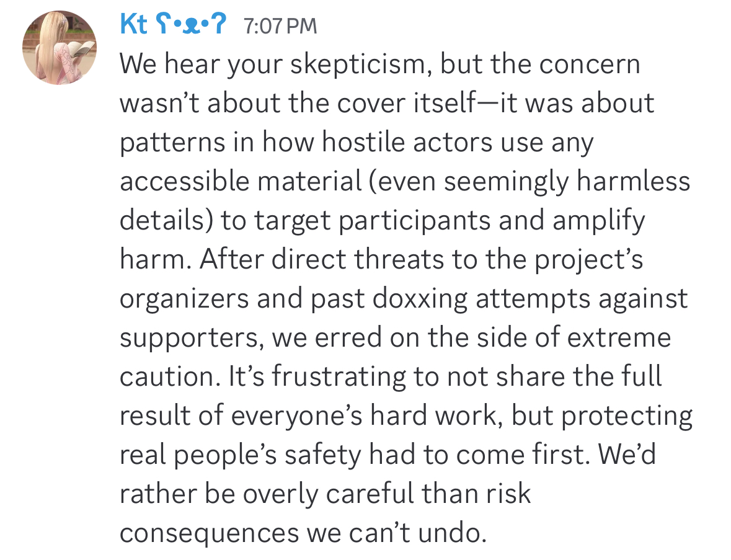Click the first hook symbol after Kt
This screenshot has width=731, height=560.
tap(162, 24)
